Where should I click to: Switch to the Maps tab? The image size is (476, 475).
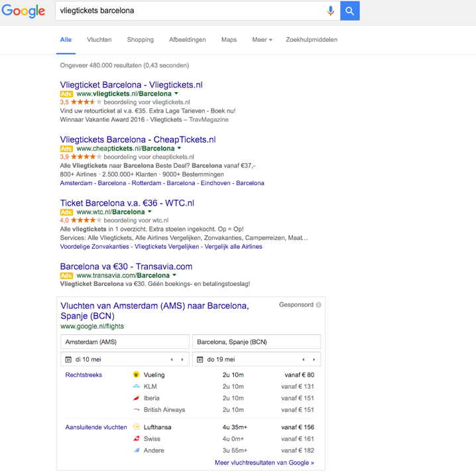click(x=229, y=40)
